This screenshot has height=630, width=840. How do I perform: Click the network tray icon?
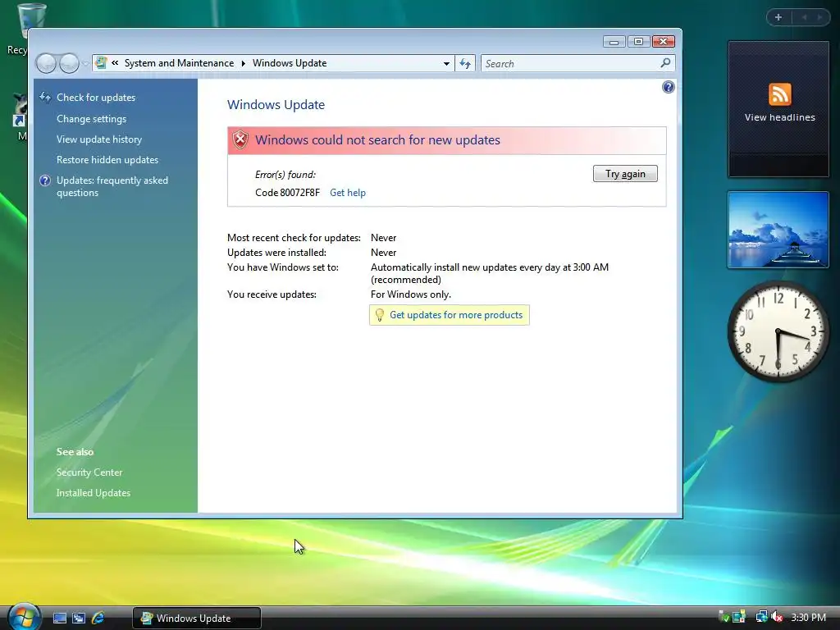point(761,617)
